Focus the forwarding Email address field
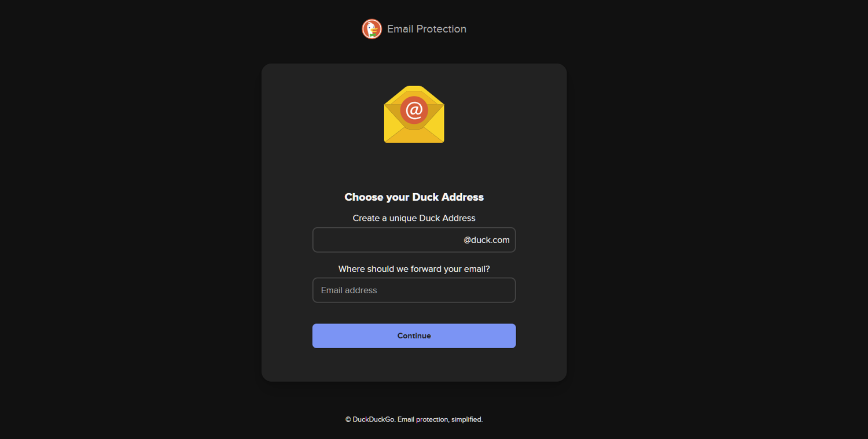Viewport: 868px width, 439px height. (414, 290)
